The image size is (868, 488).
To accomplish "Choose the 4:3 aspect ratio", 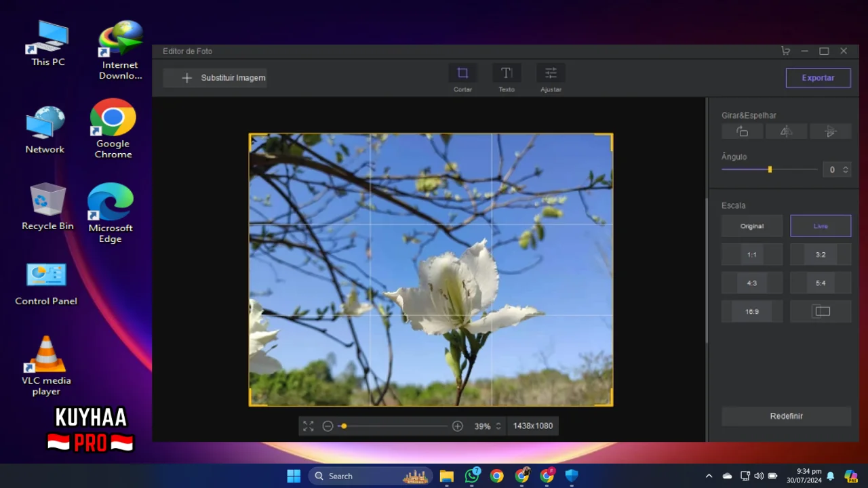I will (752, 283).
